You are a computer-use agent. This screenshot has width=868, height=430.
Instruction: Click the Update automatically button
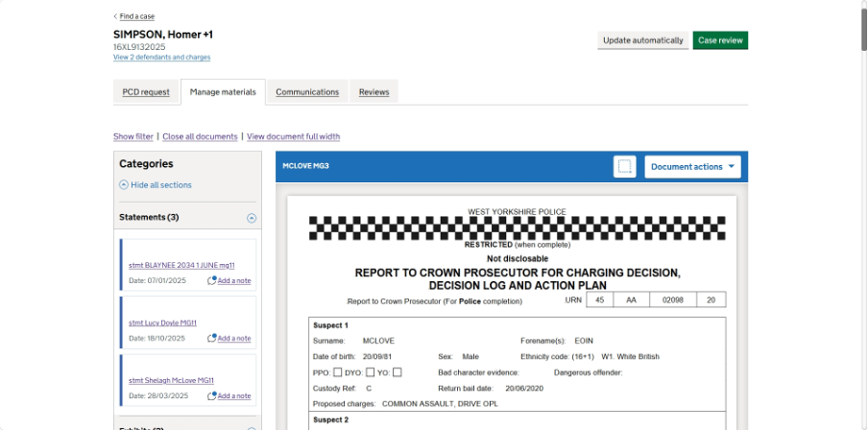(x=643, y=40)
